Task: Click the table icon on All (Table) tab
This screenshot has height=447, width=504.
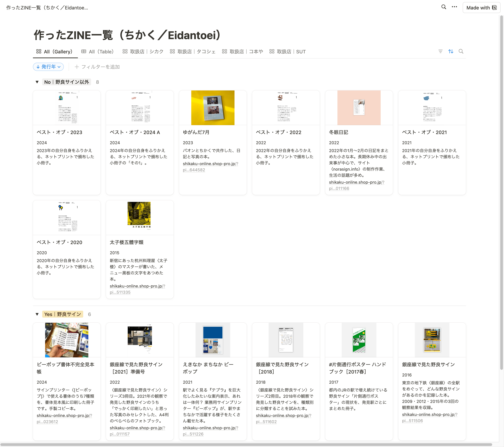Action: [x=84, y=51]
